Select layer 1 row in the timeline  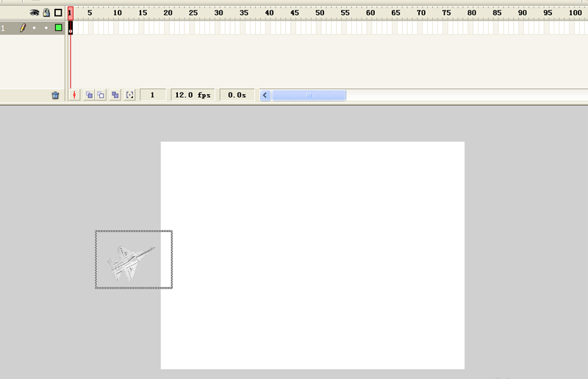click(x=32, y=28)
